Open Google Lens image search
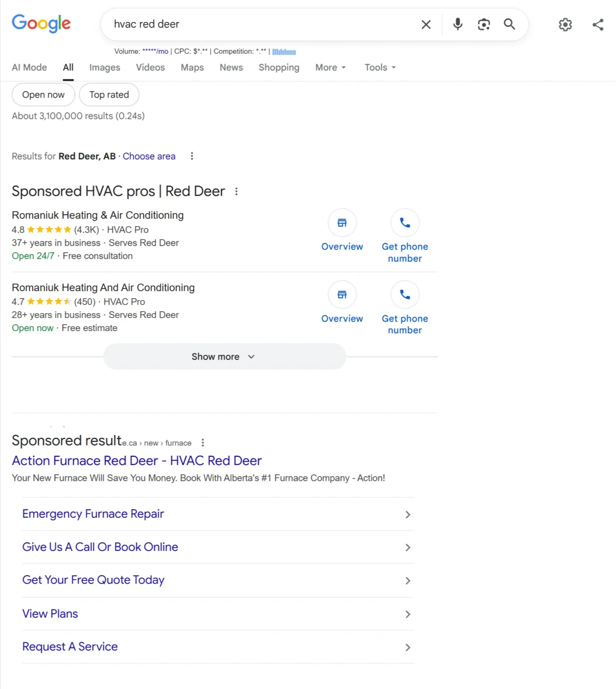Image resolution: width=616 pixels, height=689 pixels. (484, 24)
